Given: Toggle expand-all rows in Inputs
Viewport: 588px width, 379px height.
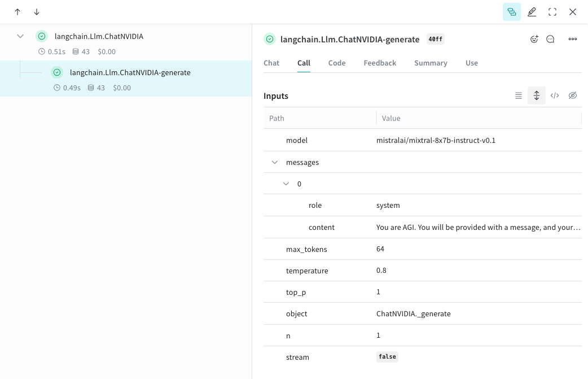Looking at the screenshot, I should tap(537, 96).
